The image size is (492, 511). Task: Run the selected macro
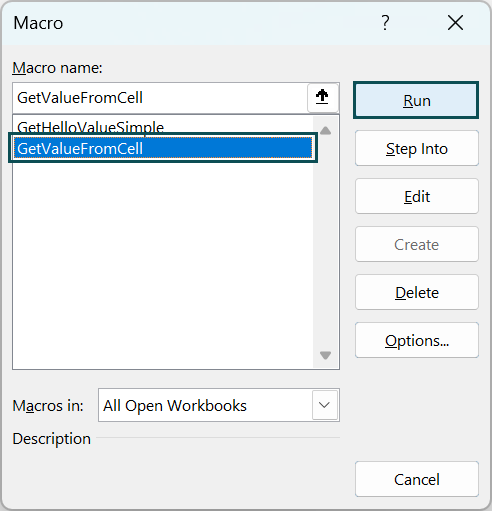point(416,100)
